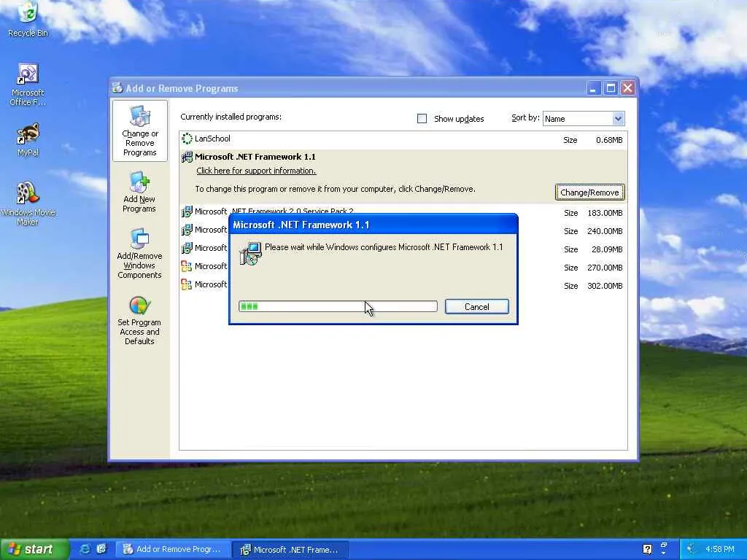Image resolution: width=747 pixels, height=560 pixels.
Task: Click the Microsoft .NET Framework 1.1 heading text
Action: (x=255, y=157)
